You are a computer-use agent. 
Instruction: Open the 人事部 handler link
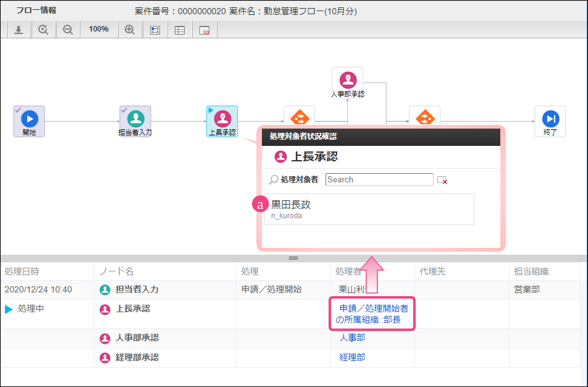(352, 338)
